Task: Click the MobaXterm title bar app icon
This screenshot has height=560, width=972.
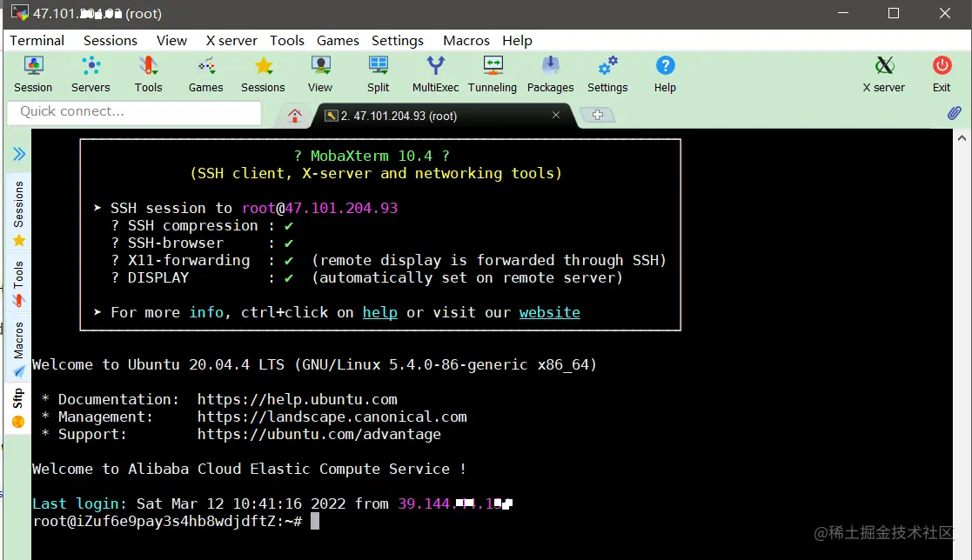Action: click(x=19, y=12)
